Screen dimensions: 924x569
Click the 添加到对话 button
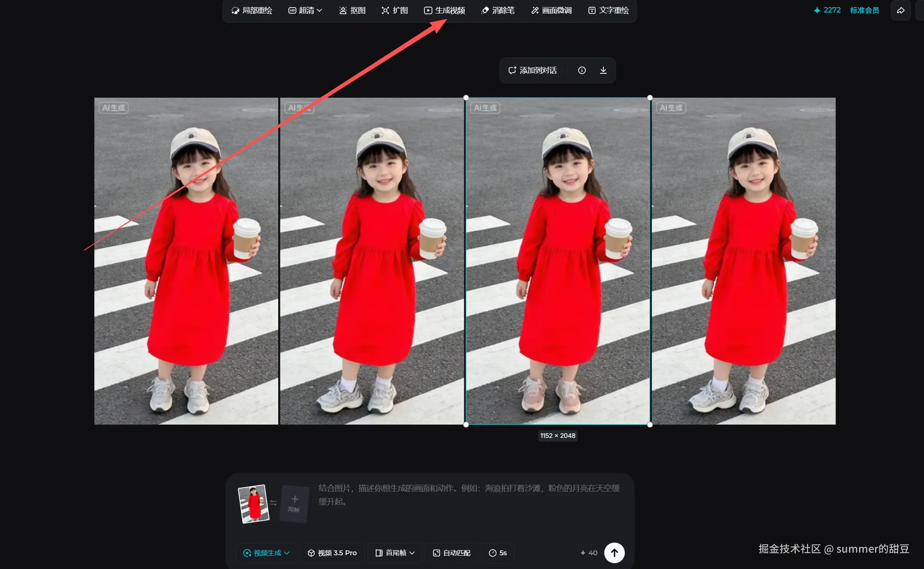pos(533,70)
